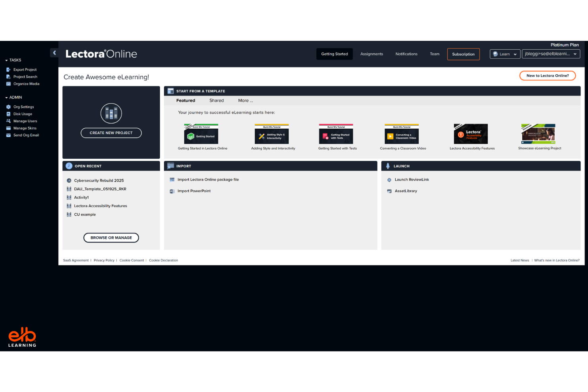Select the Featured templates tab
The image size is (588, 392).
[186, 100]
